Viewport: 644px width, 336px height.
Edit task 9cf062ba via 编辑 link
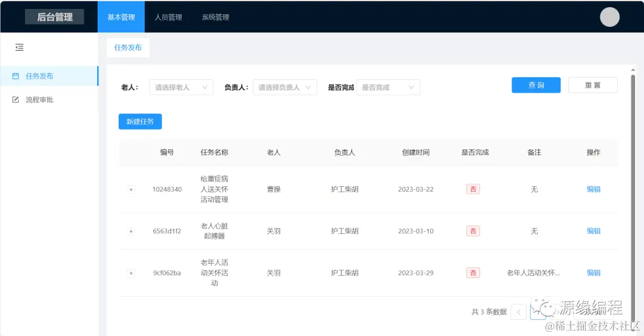[593, 273]
